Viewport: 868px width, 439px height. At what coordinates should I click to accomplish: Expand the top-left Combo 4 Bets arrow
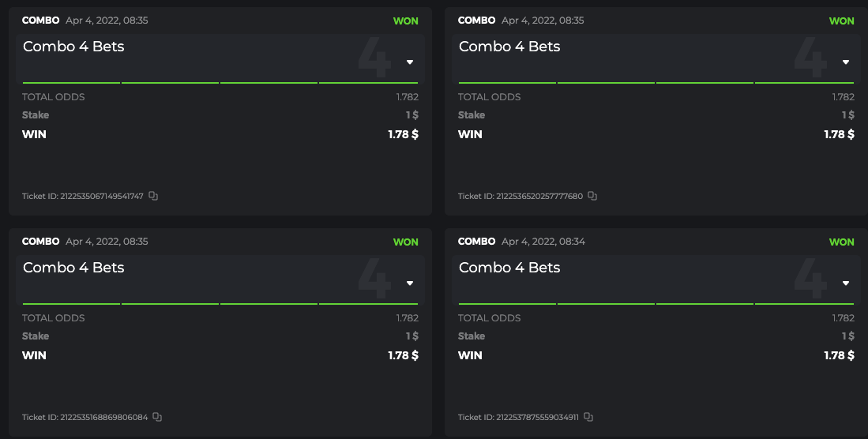[x=410, y=62]
